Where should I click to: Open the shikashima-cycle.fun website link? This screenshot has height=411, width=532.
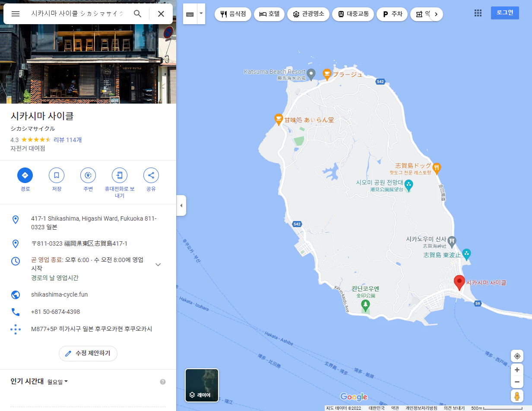60,294
